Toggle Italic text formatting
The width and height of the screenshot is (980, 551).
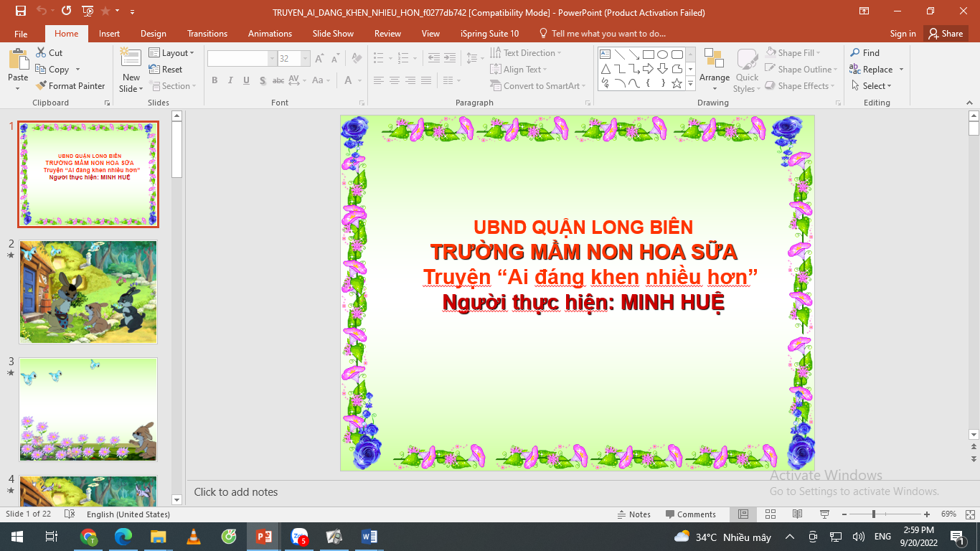[230, 80]
